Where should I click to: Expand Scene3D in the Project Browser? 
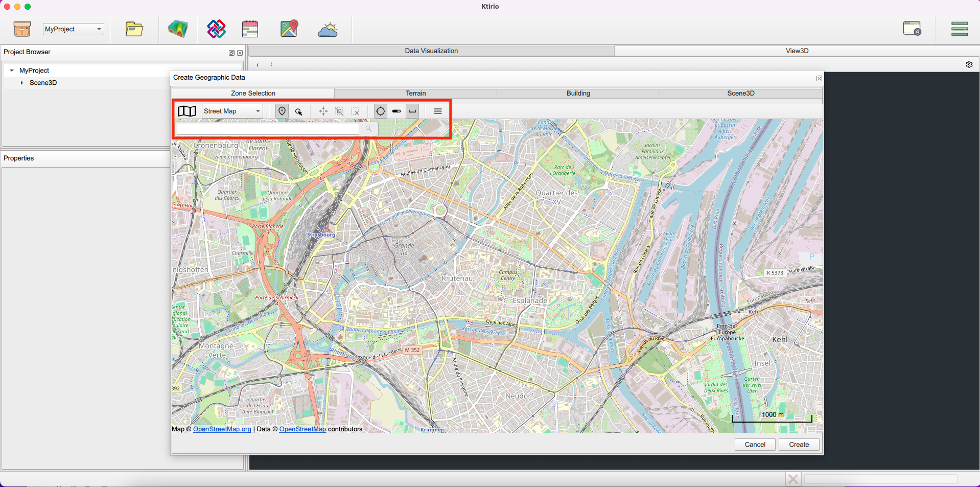pos(22,82)
